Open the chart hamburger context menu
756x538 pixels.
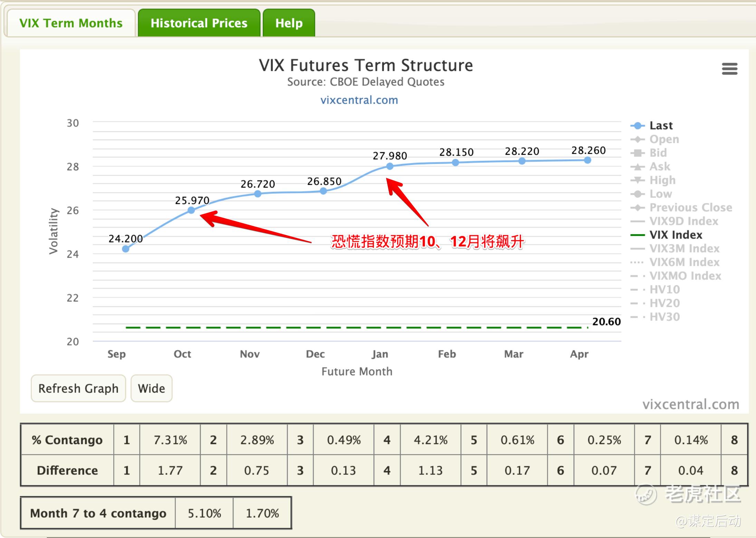coord(729,69)
